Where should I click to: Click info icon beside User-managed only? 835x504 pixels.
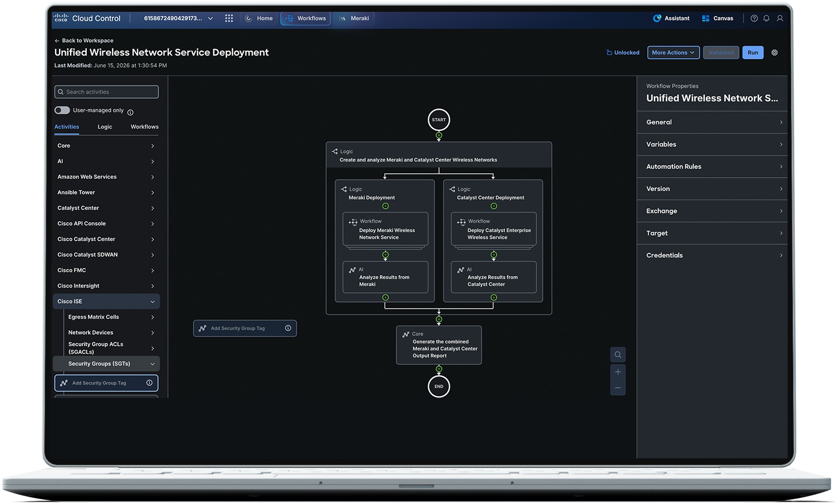point(130,113)
